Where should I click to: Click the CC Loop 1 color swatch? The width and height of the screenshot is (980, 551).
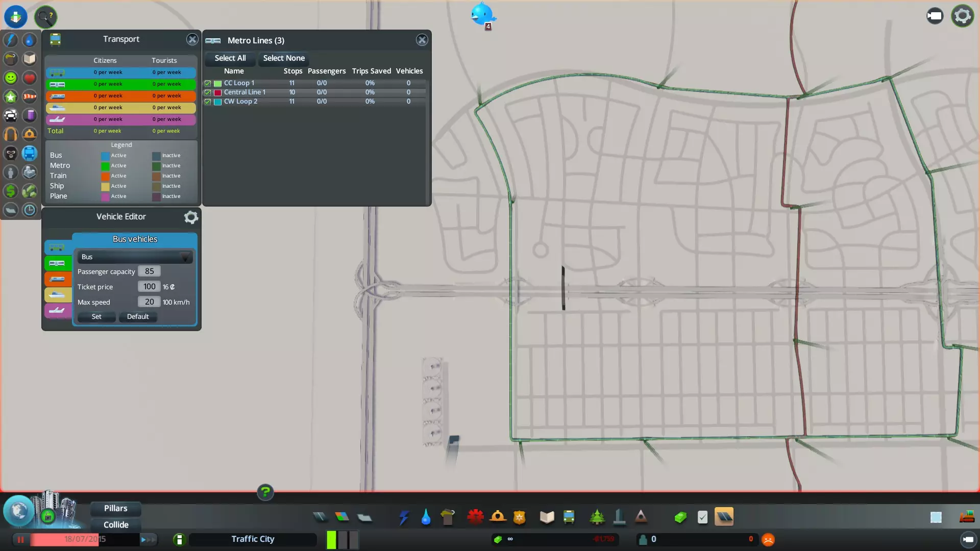[x=217, y=83]
